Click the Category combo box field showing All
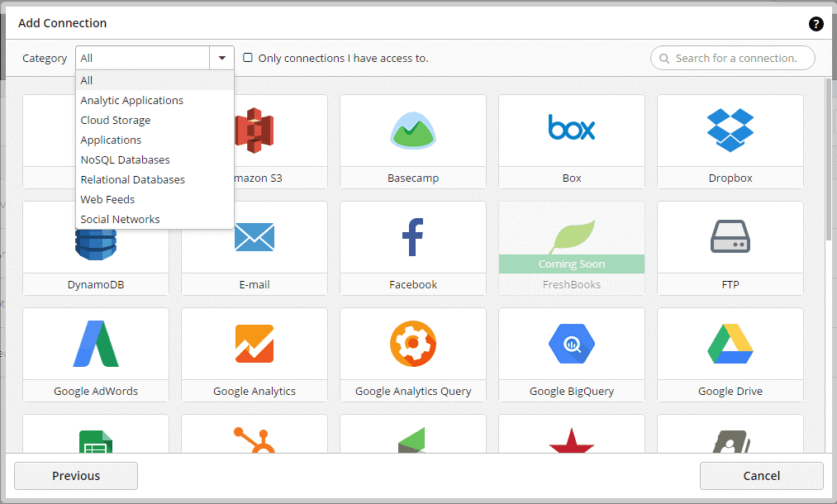This screenshot has height=504, width=837. 142,58
